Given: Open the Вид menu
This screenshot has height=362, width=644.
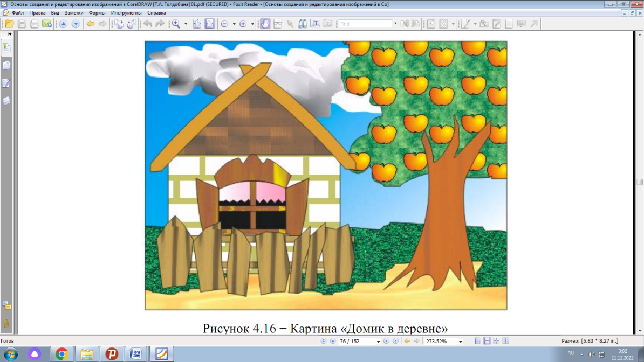Looking at the screenshot, I should coord(55,13).
